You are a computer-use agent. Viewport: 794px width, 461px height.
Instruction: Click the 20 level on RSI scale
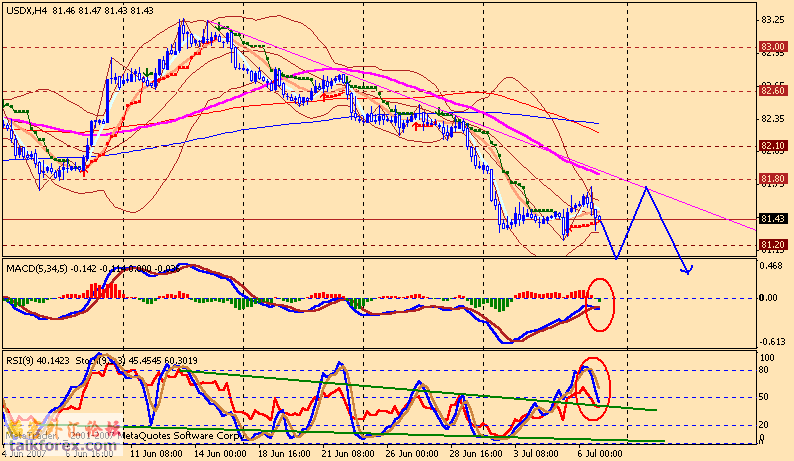(764, 425)
